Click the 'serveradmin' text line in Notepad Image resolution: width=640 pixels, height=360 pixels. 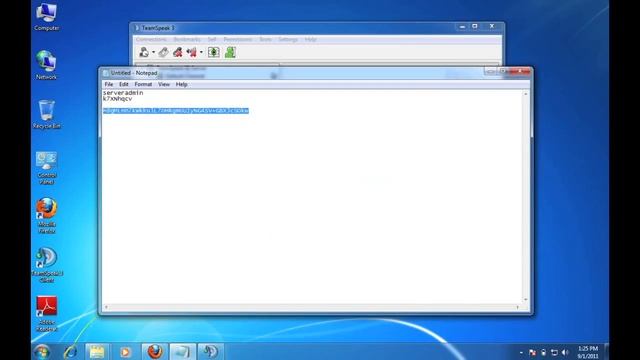[x=123, y=93]
